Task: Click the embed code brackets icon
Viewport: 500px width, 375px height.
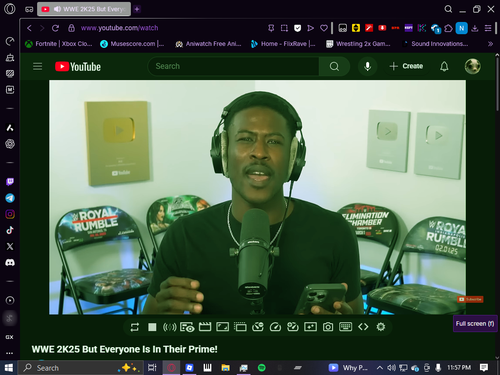Action: tap(363, 327)
